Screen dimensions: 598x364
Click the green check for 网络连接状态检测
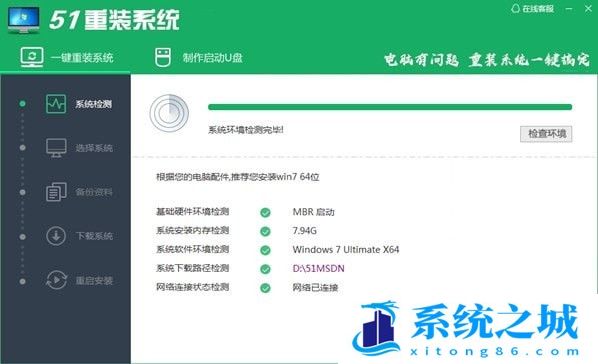click(265, 288)
